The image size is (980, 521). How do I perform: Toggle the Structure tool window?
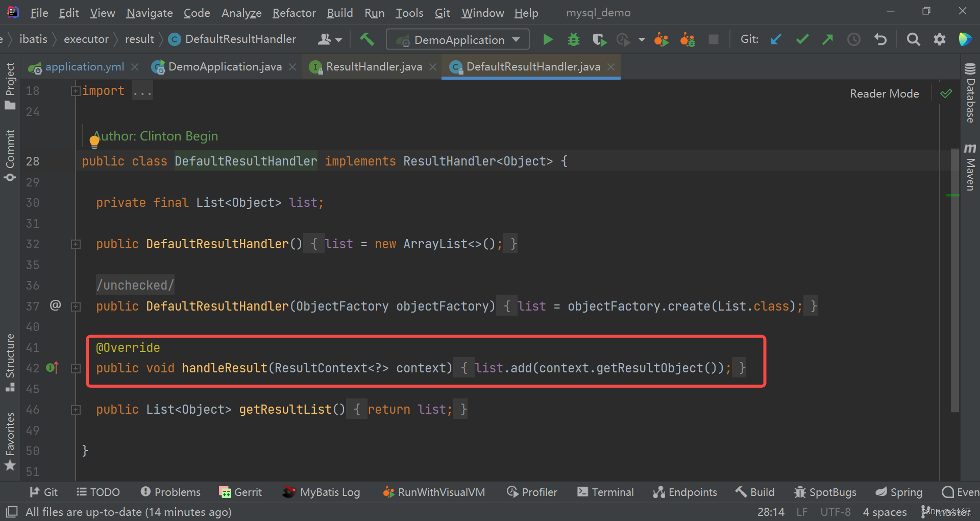click(x=10, y=358)
